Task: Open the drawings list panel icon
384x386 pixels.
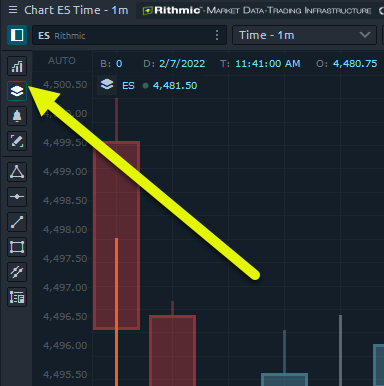Action: (17, 297)
